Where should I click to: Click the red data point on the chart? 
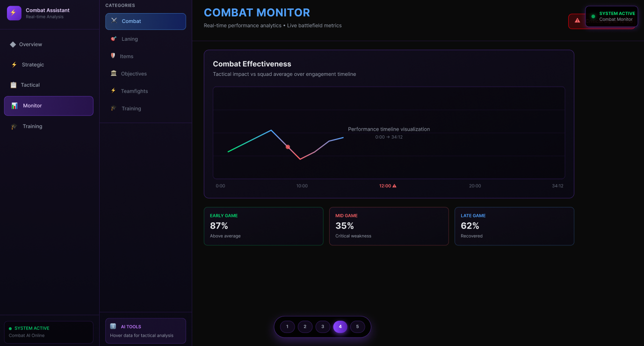288,147
